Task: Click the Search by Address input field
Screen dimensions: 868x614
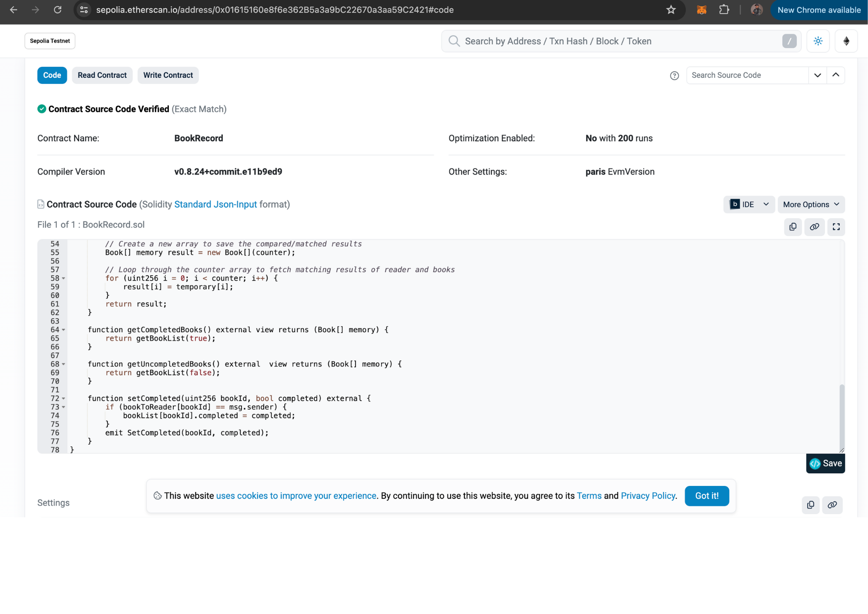Action: click(x=608, y=41)
